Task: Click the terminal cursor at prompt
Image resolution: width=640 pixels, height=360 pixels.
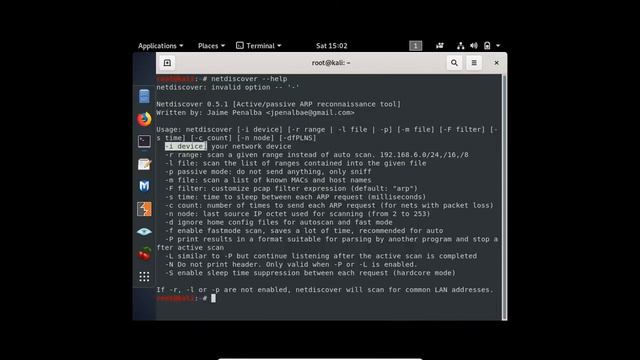Action: point(213,298)
